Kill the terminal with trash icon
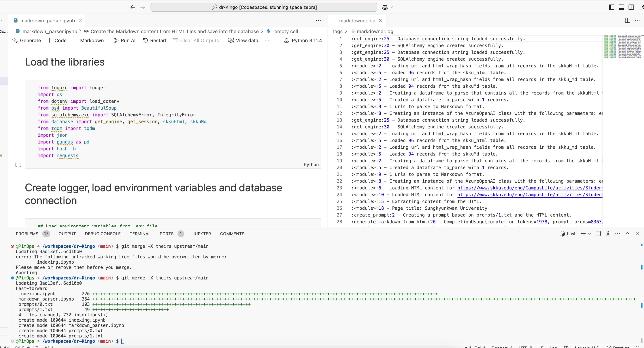Viewport: 644px width, 348px height. tap(607, 234)
